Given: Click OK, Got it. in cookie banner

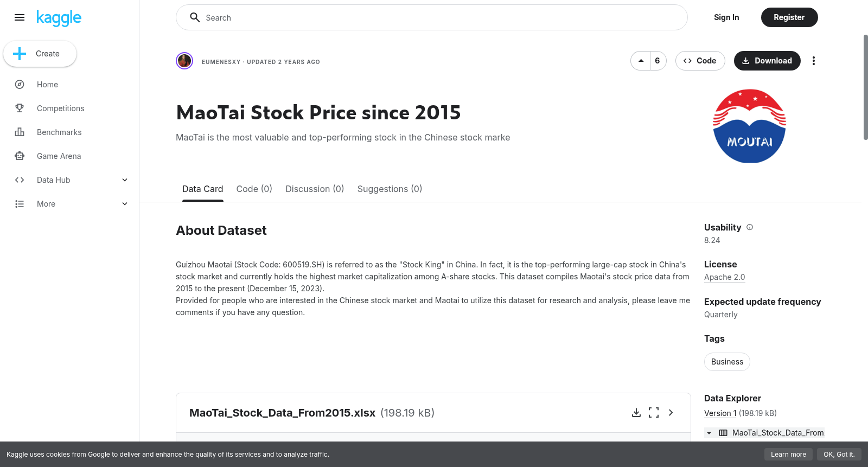Looking at the screenshot, I should (x=839, y=455).
